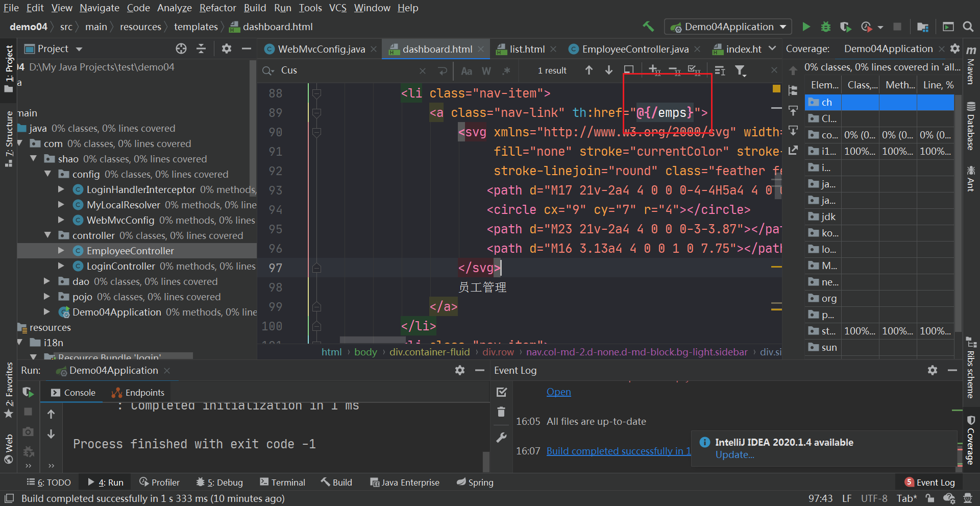The image size is (980, 506).
Task: Click editor horizontal scrollbar thumb
Action: click(x=373, y=340)
